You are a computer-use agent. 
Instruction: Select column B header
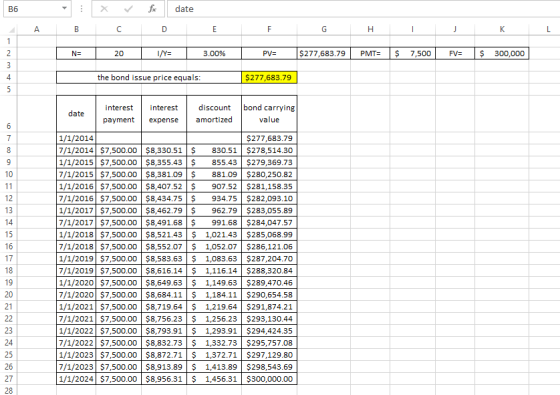pyautogui.click(x=76, y=29)
